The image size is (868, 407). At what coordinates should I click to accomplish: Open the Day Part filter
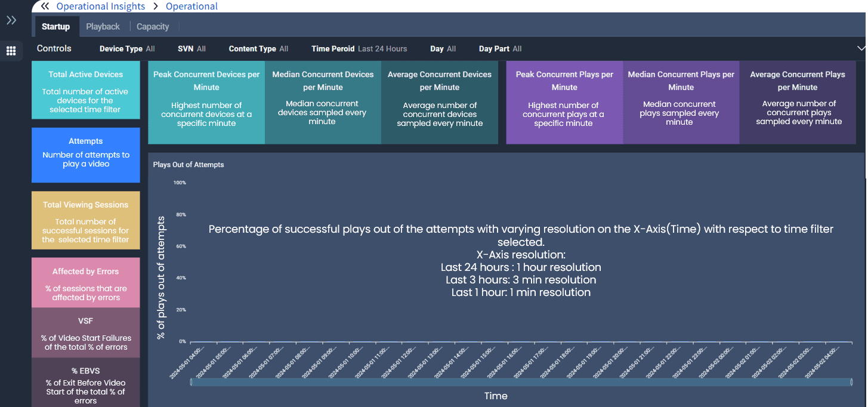[x=500, y=49]
